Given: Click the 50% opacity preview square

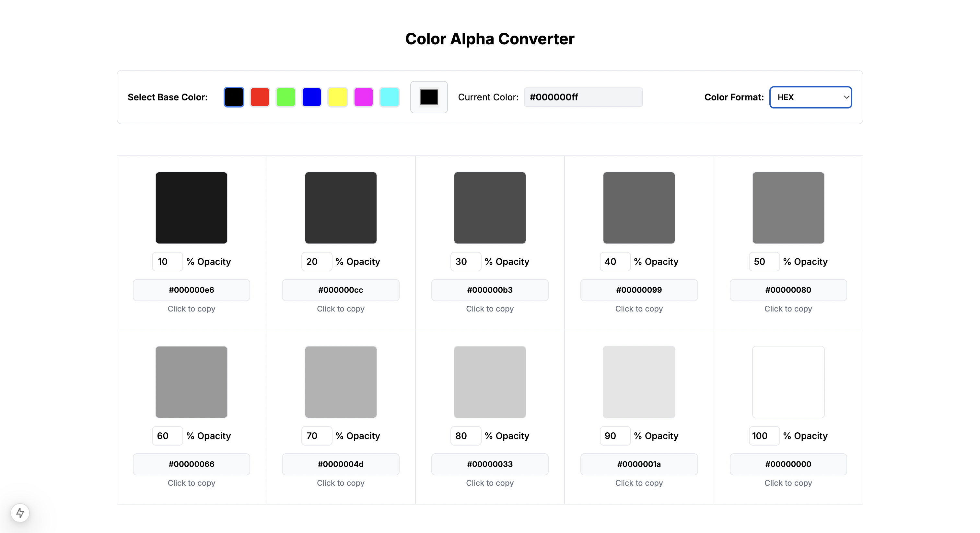Looking at the screenshot, I should pyautogui.click(x=788, y=208).
